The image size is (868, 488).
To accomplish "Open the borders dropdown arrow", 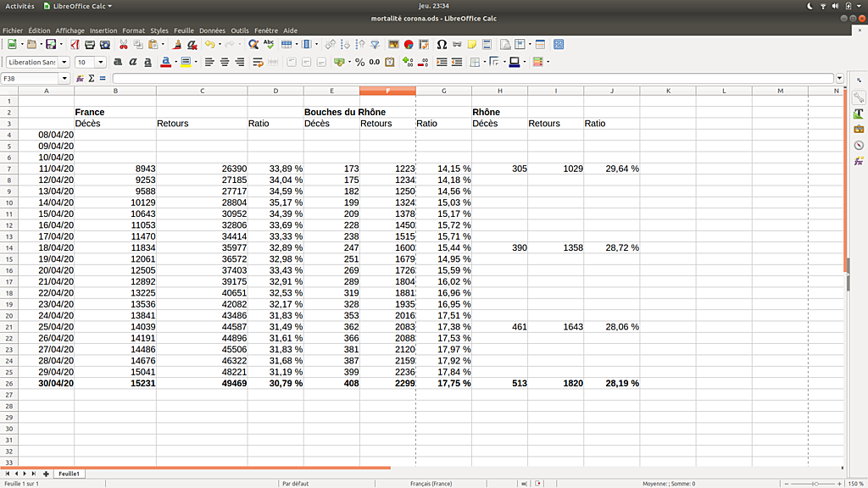I will [484, 62].
